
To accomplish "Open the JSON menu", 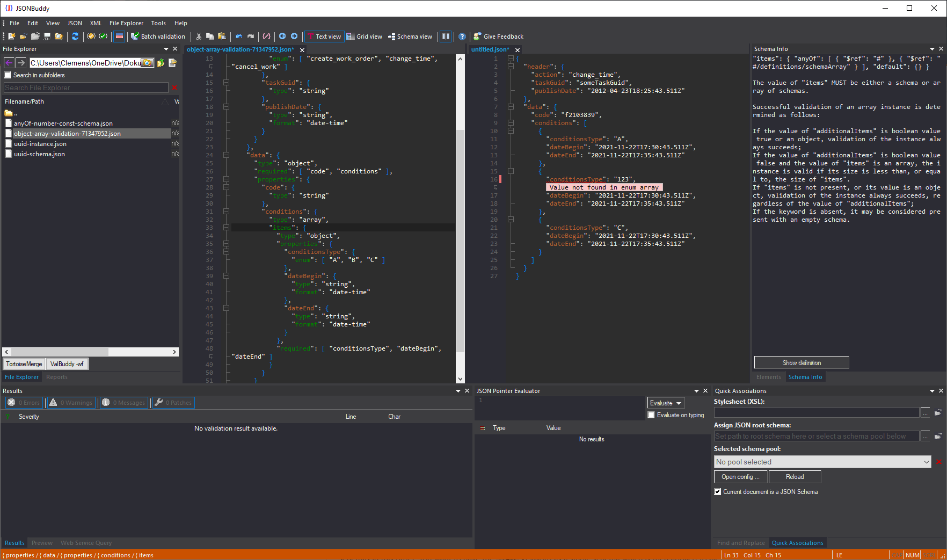I will (75, 23).
